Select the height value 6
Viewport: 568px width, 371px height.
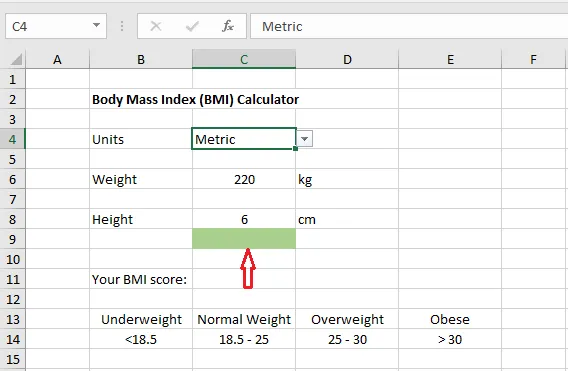coord(244,219)
